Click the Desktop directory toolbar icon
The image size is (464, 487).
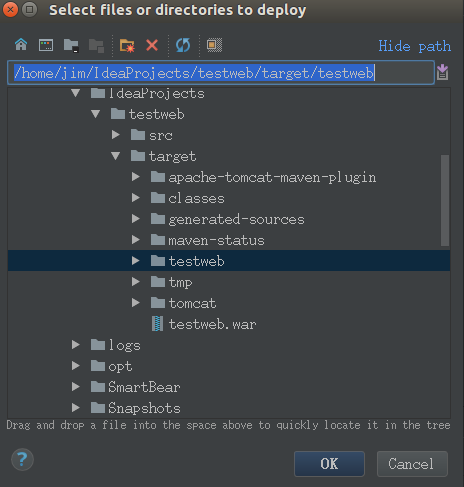pyautogui.click(x=46, y=45)
